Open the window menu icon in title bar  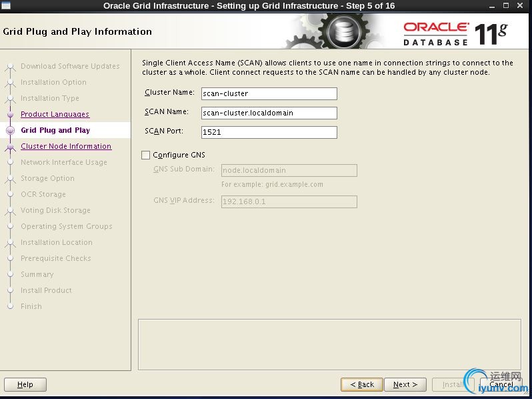[x=6, y=5]
